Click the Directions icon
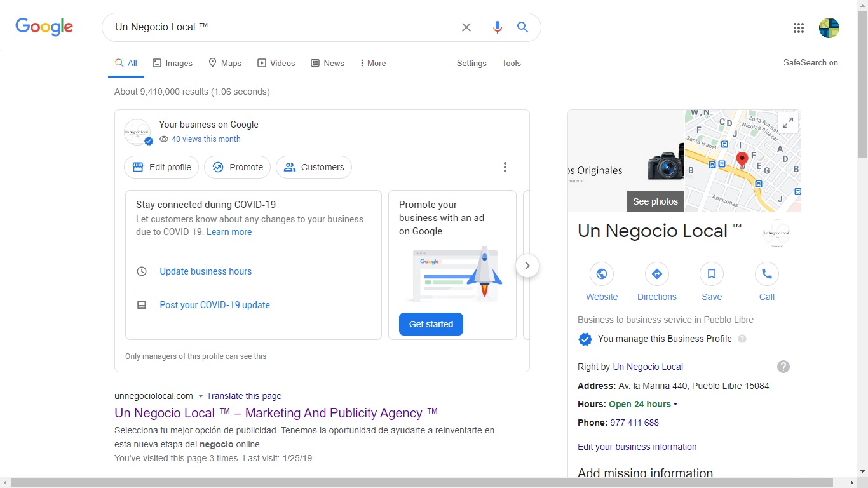The image size is (868, 488). (656, 274)
